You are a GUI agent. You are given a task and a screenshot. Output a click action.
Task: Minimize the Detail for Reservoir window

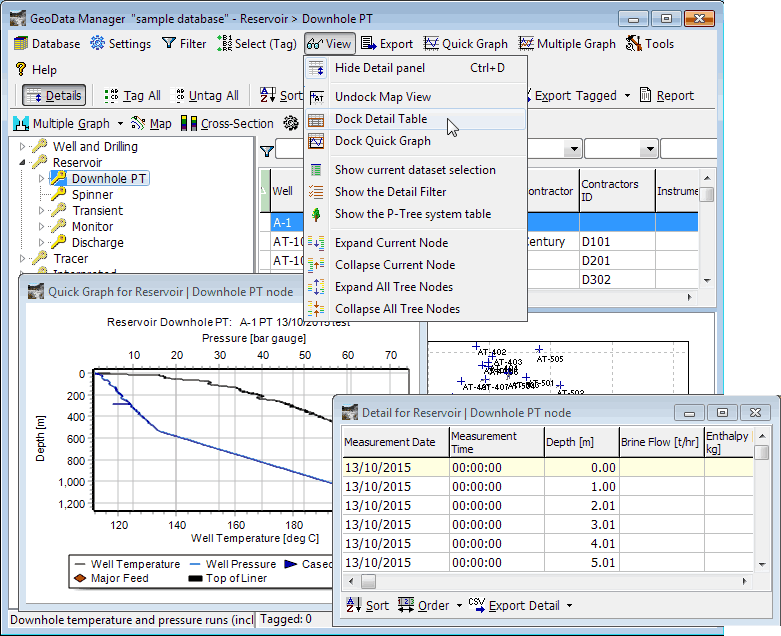pos(689,412)
